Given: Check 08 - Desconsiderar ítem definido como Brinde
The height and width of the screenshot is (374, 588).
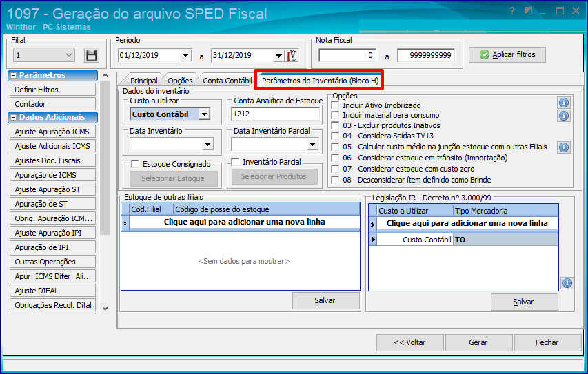Looking at the screenshot, I should [x=335, y=180].
